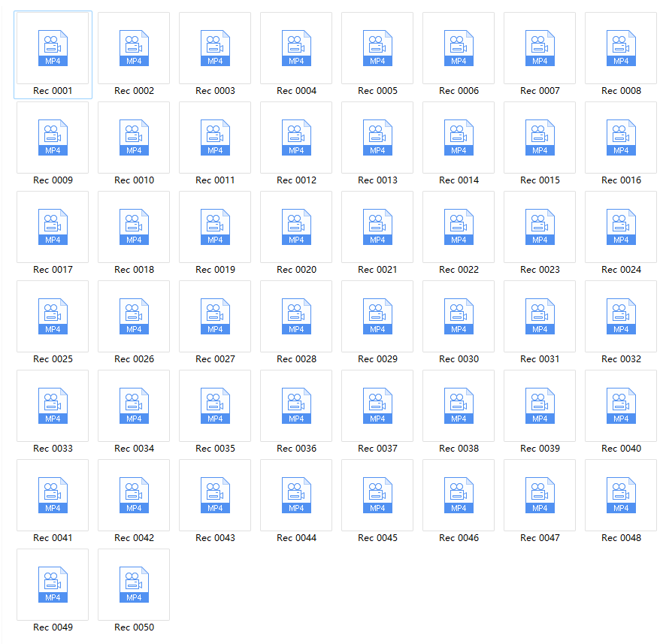Click the Rec 0008 video icon
The image size is (663, 644).
coord(621,48)
